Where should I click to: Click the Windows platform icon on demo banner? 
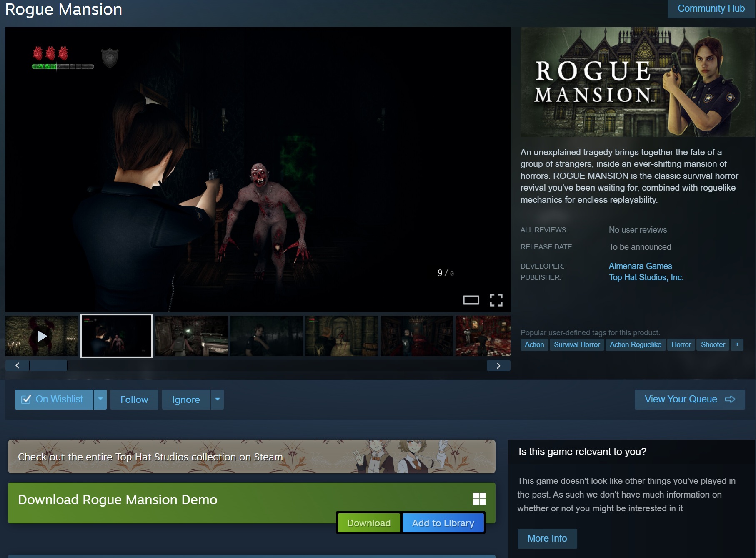(x=479, y=499)
